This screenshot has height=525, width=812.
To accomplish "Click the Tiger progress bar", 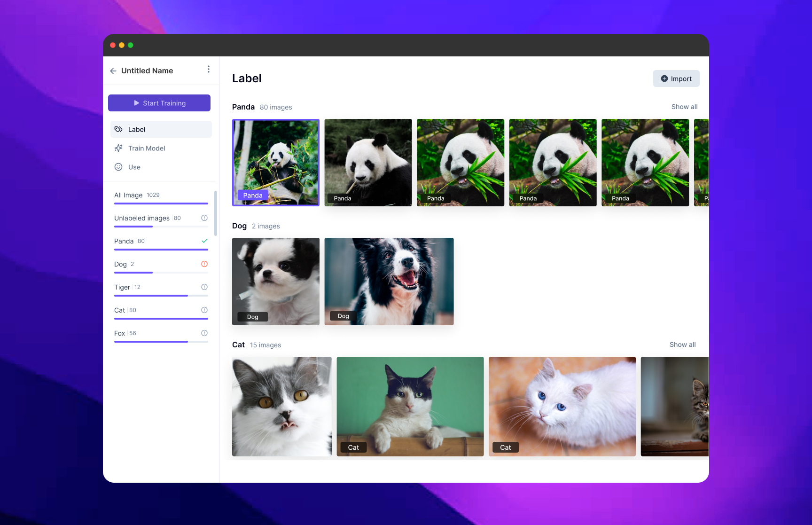I will (x=161, y=296).
